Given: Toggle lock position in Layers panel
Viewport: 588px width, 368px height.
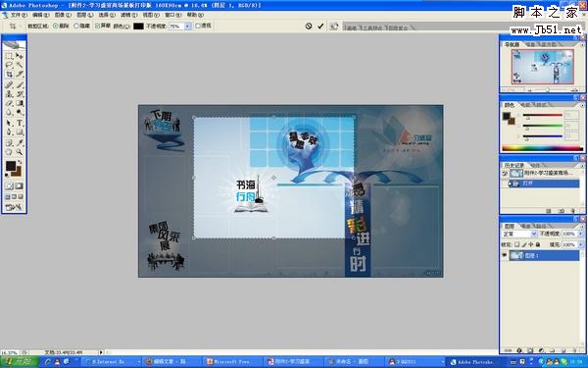Looking at the screenshot, I should tap(530, 244).
